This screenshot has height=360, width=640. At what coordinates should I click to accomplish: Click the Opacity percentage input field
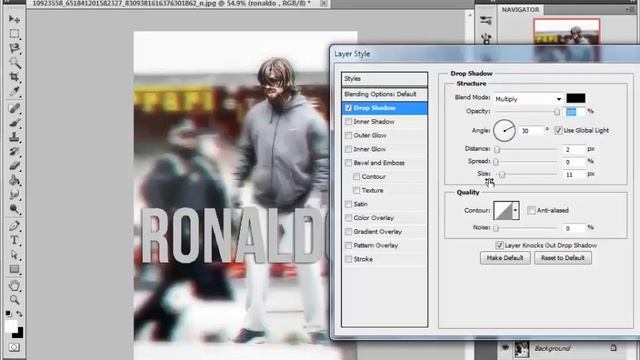click(575, 112)
